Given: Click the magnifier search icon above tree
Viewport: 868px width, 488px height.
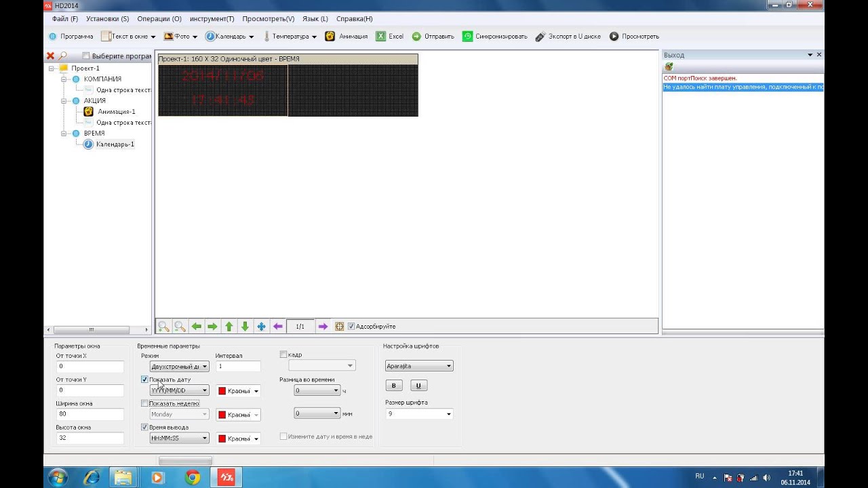Looking at the screenshot, I should (62, 56).
